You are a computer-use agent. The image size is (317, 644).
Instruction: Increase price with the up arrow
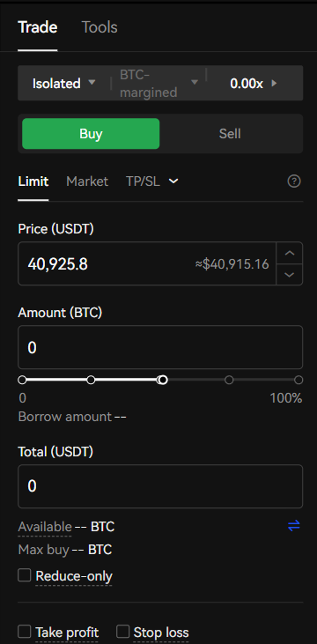click(x=290, y=253)
